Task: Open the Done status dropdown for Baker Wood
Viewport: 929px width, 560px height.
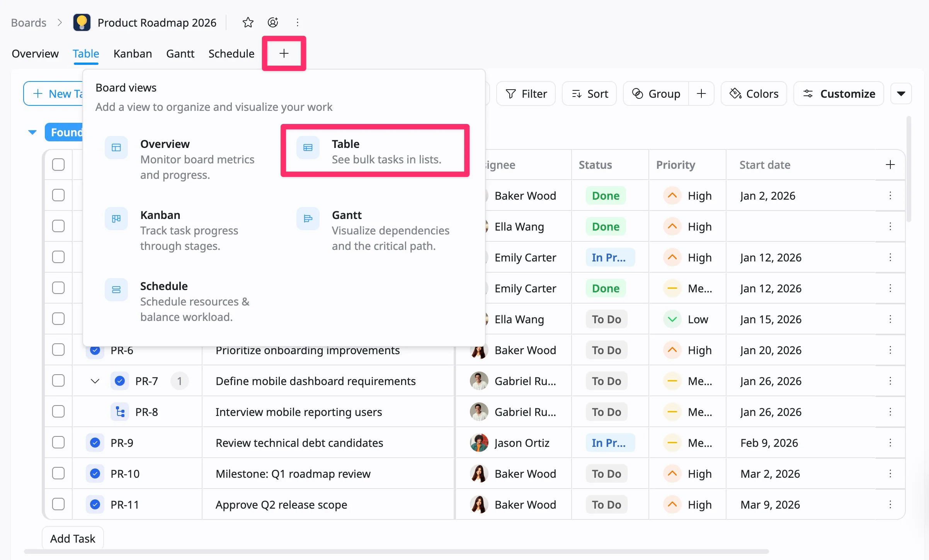Action: click(606, 195)
